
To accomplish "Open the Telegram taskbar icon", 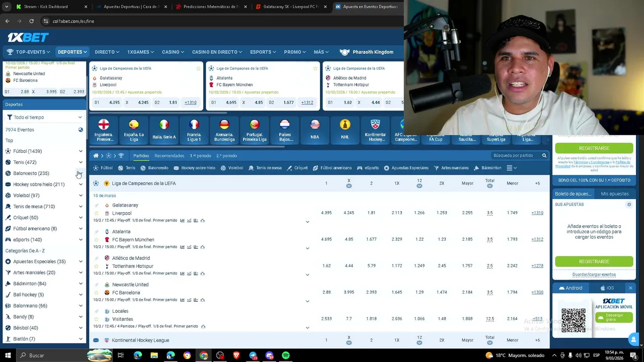I will (253, 355).
